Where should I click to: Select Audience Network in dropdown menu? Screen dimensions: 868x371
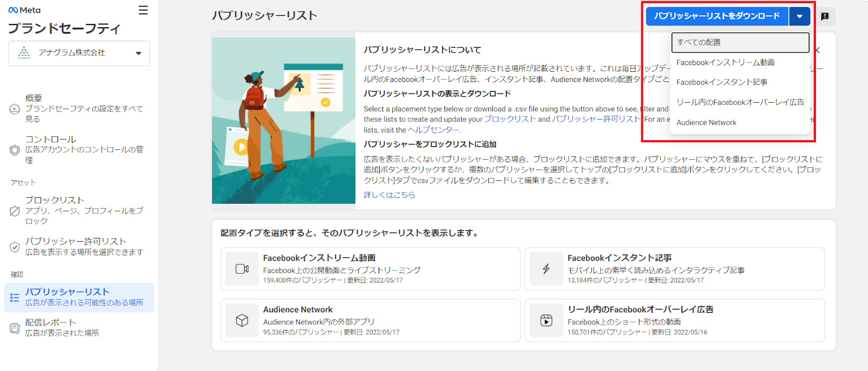(706, 123)
